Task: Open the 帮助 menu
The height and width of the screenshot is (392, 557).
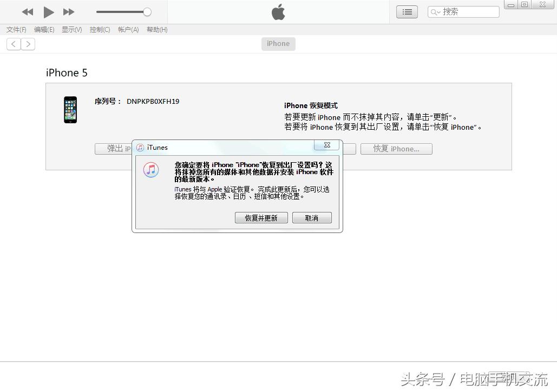Action: 156,30
